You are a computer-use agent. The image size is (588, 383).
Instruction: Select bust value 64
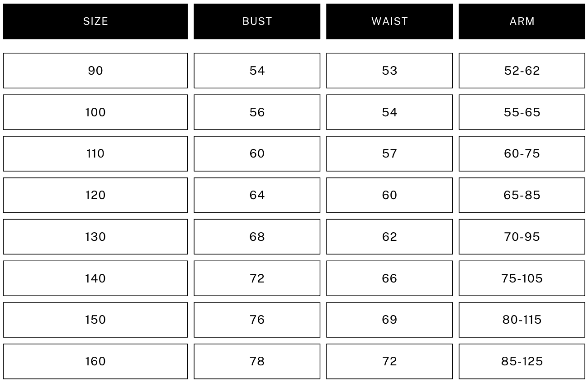pyautogui.click(x=257, y=195)
